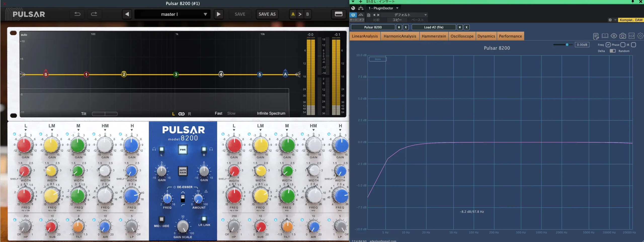Screen dimensions: 644x242
Task: Click the notes edit icon in PluginDoctor
Action: (x=596, y=36)
